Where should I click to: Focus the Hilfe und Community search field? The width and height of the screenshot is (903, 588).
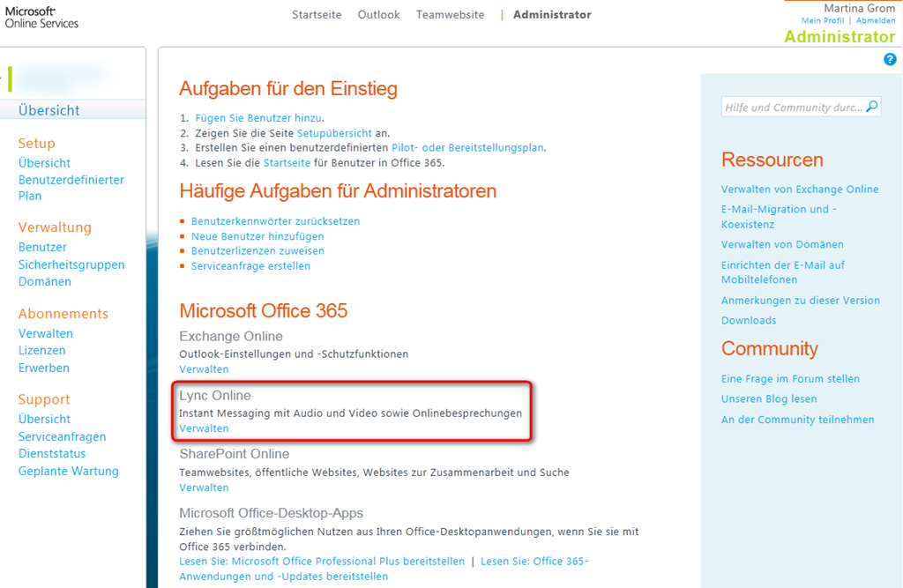coord(792,108)
